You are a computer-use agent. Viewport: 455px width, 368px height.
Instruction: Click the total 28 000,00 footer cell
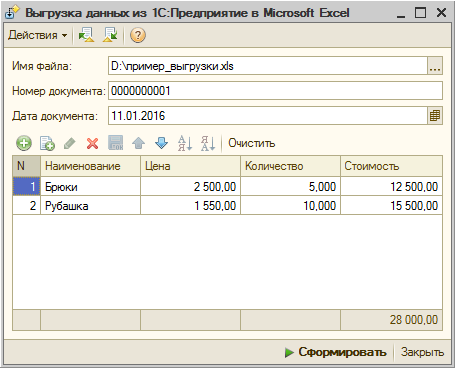[392, 320]
